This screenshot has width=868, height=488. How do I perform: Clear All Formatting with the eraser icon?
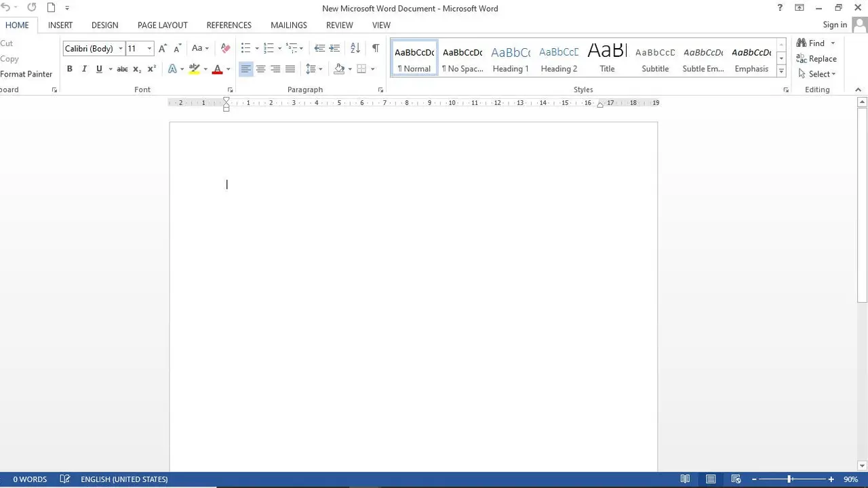point(225,48)
